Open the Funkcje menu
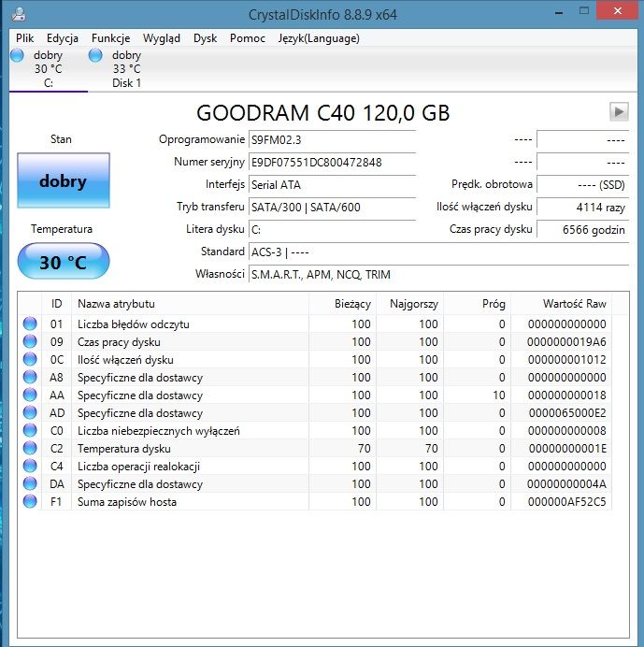The height and width of the screenshot is (647, 644). (x=110, y=38)
